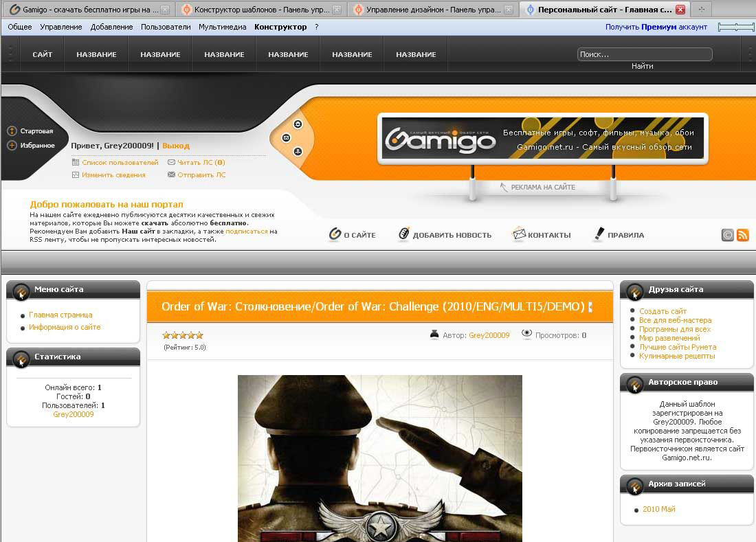Click Реклама на сайте sign
Viewport: 756px width, 542px height.
(543, 187)
